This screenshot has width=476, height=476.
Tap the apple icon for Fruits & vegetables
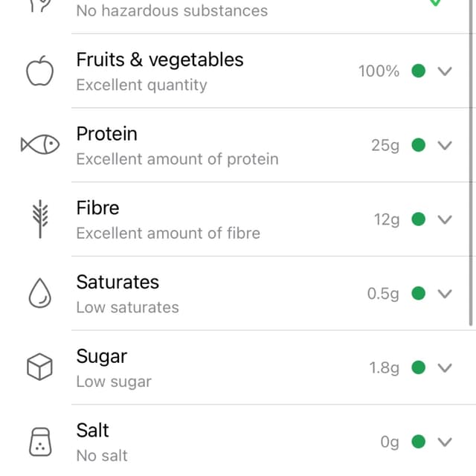tap(39, 71)
